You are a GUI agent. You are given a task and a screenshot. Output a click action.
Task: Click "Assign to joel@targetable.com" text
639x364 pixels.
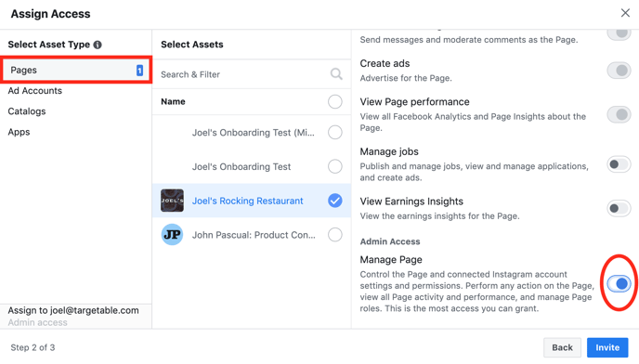click(73, 310)
